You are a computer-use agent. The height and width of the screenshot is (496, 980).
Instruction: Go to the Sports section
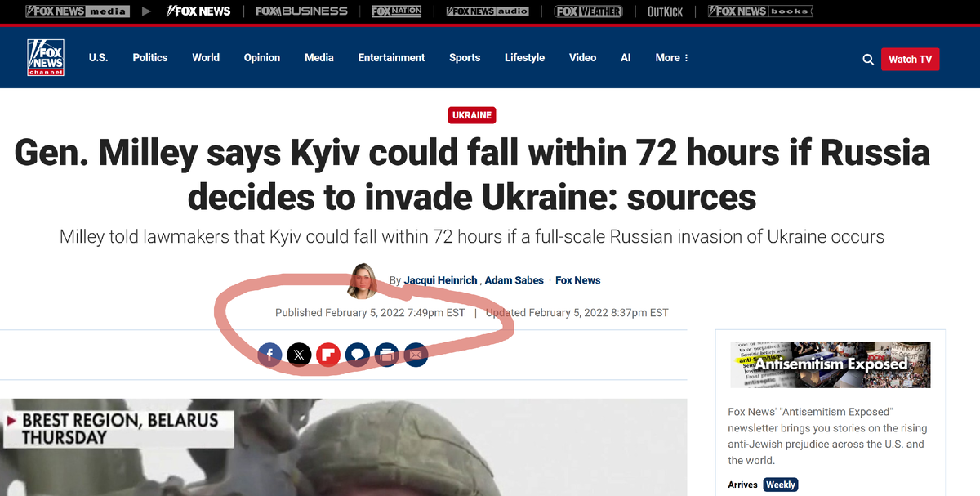pos(465,58)
